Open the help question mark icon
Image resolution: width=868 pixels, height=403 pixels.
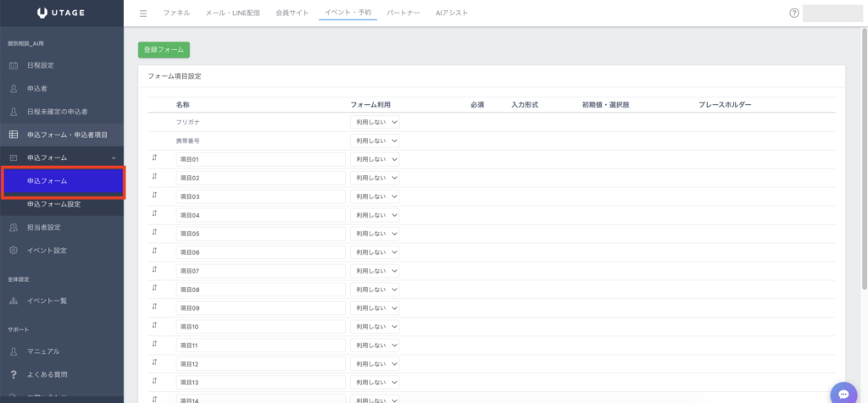[x=793, y=14]
